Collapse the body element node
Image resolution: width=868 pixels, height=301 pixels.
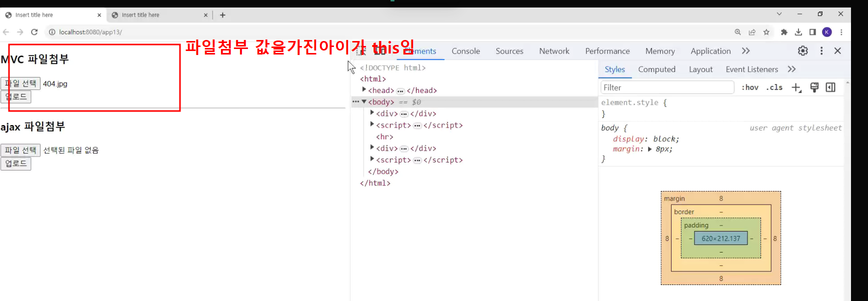(x=364, y=101)
